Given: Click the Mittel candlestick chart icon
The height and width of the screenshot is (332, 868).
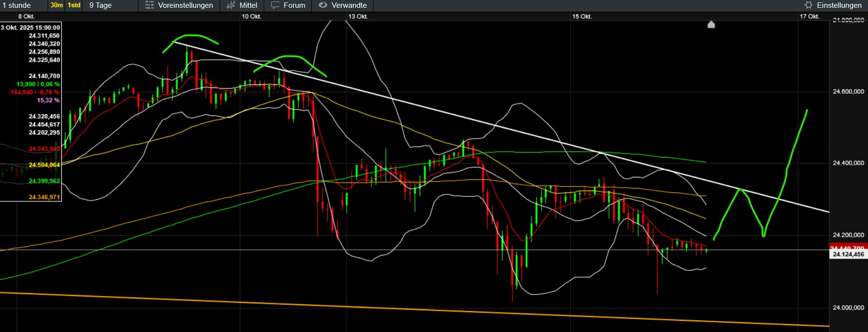Looking at the screenshot, I should 231,5.
